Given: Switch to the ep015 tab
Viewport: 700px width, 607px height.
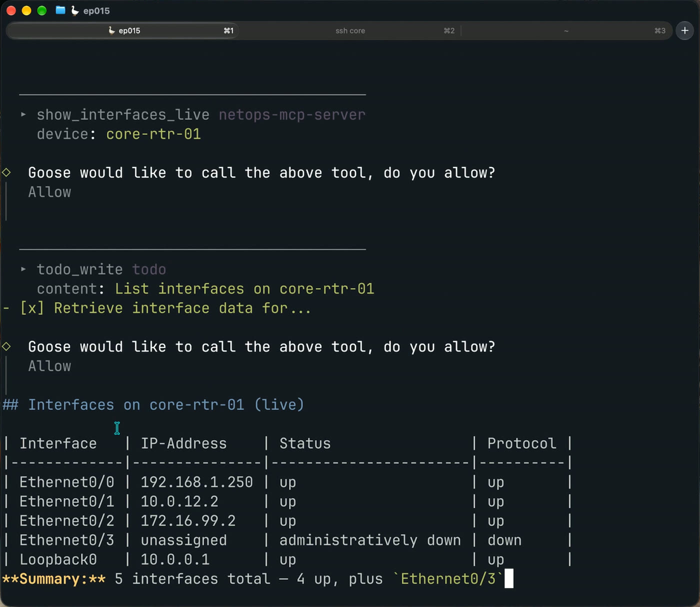Looking at the screenshot, I should [122, 30].
